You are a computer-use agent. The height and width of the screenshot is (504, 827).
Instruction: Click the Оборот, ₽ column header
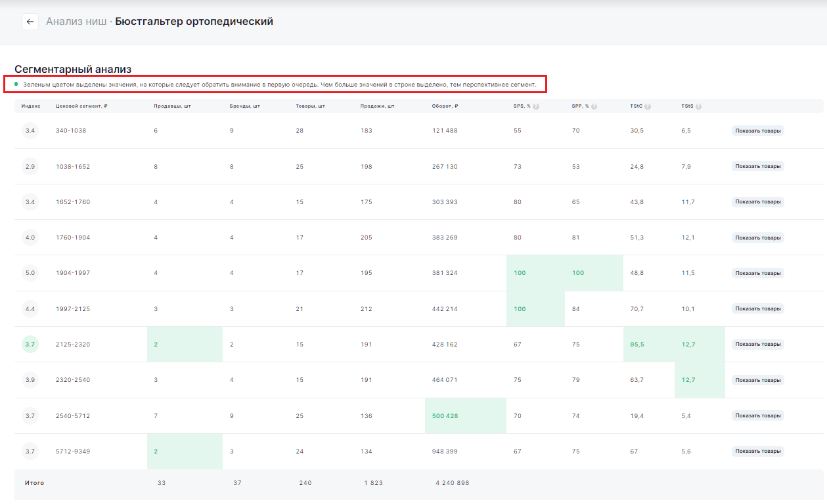[x=445, y=106]
